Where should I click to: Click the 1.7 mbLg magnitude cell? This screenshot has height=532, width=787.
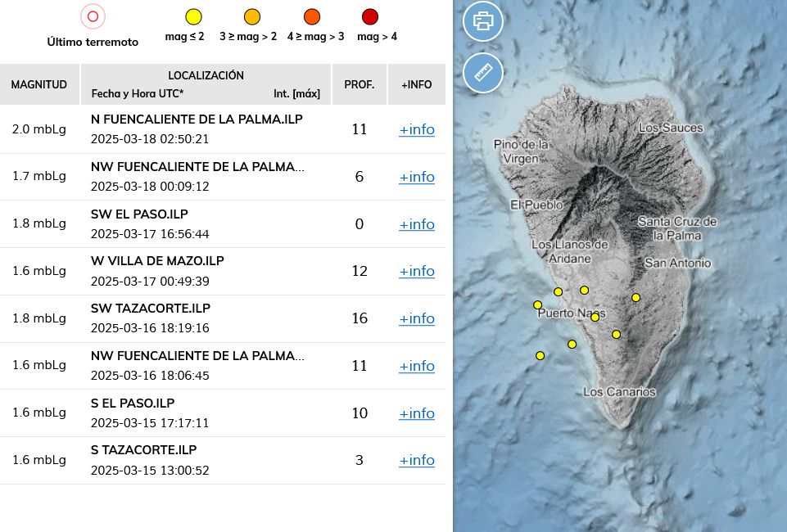click(39, 177)
